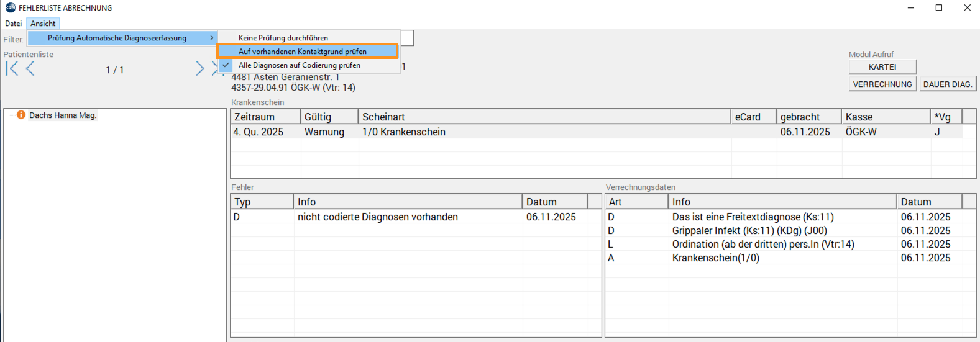Uncheck 'Alle Diagnosen auf Codierung prüfen'
980x342 pixels.
299,65
